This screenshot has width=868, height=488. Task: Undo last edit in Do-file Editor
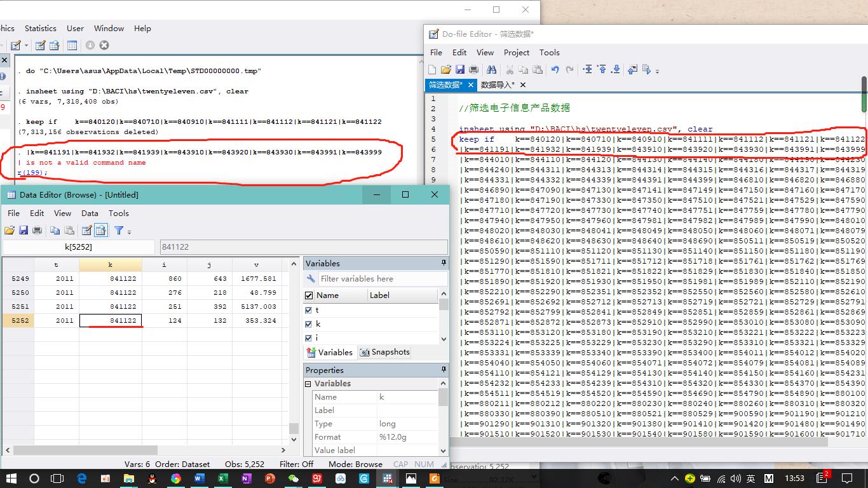pos(555,69)
